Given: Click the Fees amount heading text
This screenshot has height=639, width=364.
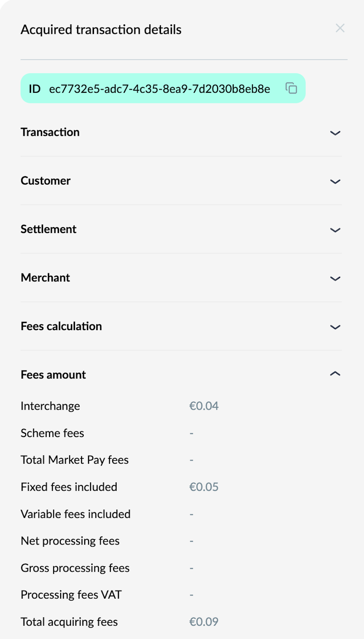Looking at the screenshot, I should [53, 375].
